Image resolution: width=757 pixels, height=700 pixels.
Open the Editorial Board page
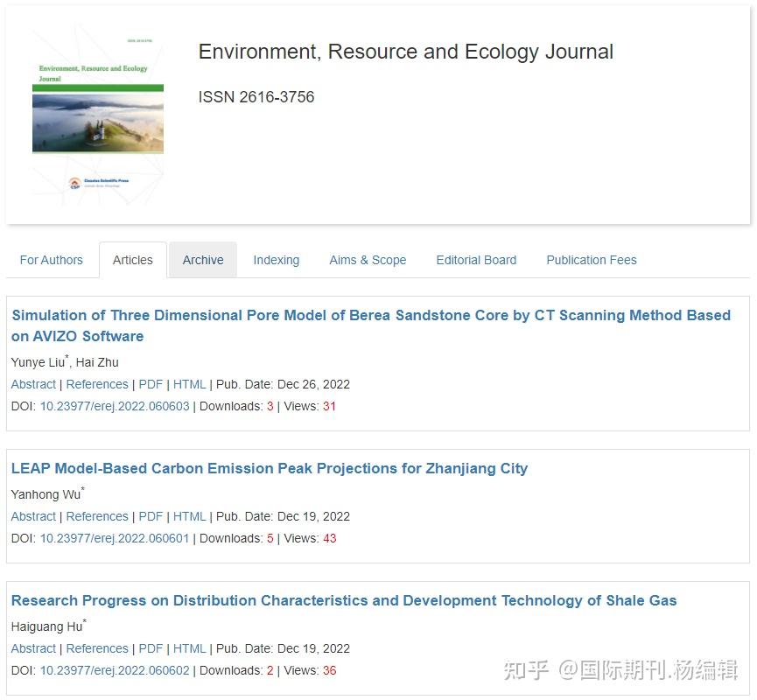click(476, 259)
